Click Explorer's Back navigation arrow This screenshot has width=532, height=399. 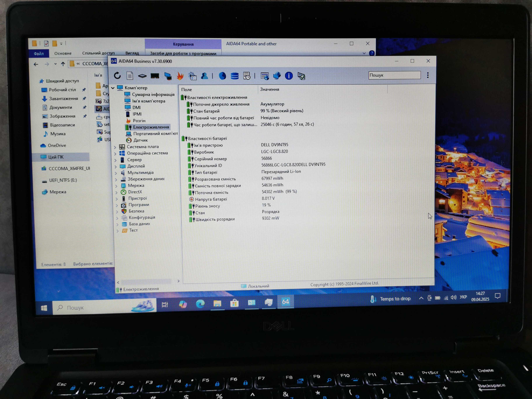(x=36, y=64)
